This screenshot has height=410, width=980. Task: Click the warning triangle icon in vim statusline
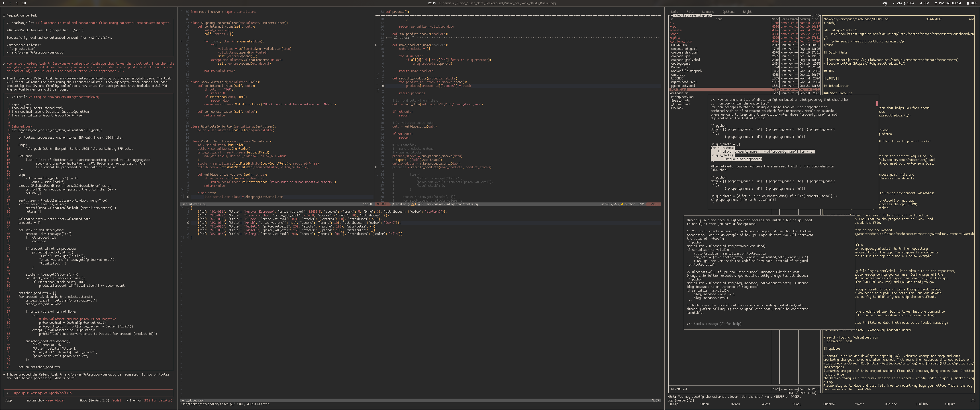(x=413, y=204)
